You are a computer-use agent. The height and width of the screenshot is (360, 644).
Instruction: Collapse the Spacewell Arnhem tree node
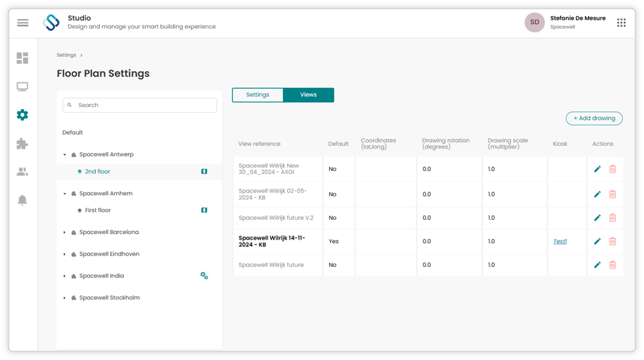coord(65,194)
